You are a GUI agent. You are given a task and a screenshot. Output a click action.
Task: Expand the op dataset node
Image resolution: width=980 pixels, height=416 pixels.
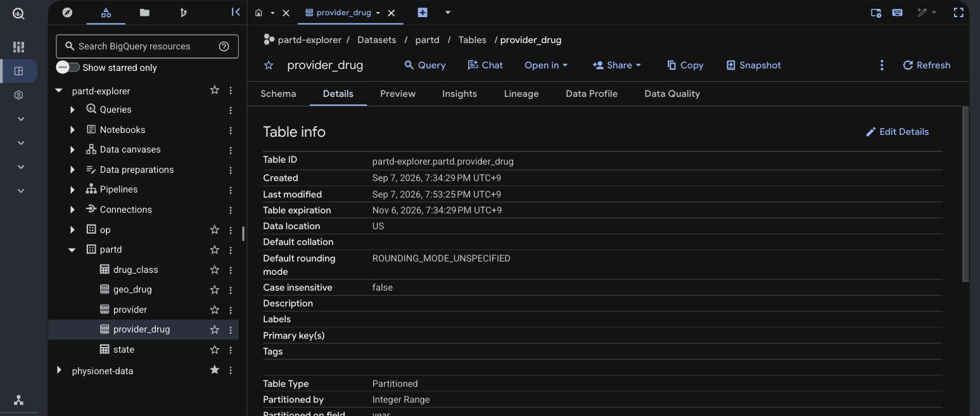(x=72, y=229)
